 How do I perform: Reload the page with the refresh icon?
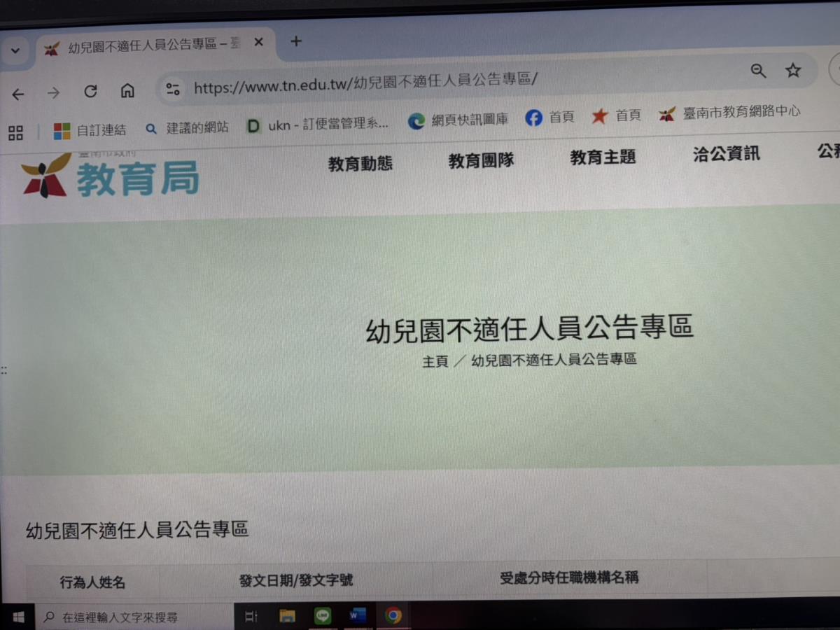[x=90, y=92]
